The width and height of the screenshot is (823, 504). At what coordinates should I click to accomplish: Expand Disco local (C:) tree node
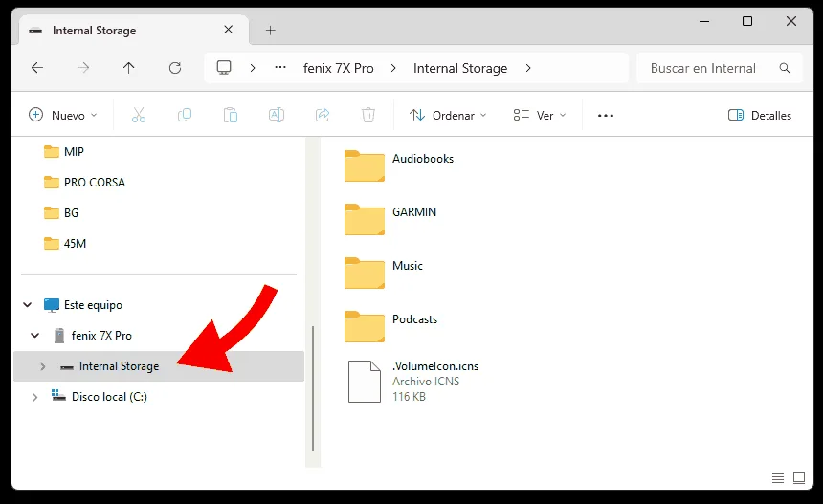point(35,397)
